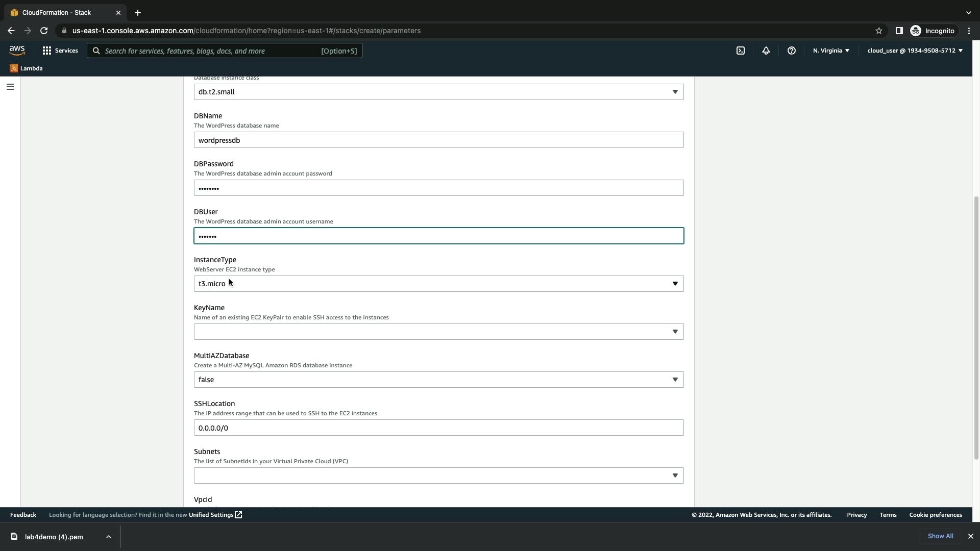
Task: Open the Services grid menu
Action: point(60,51)
